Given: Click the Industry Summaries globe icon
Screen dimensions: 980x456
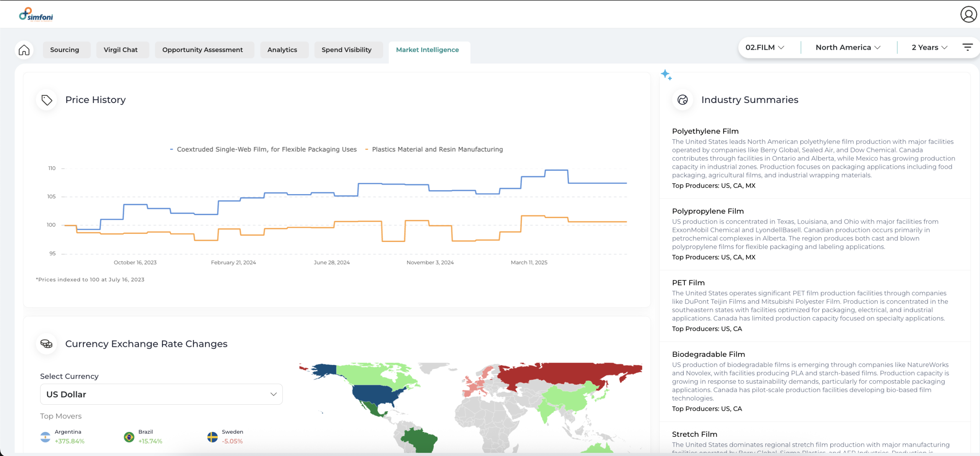Looking at the screenshot, I should (683, 100).
